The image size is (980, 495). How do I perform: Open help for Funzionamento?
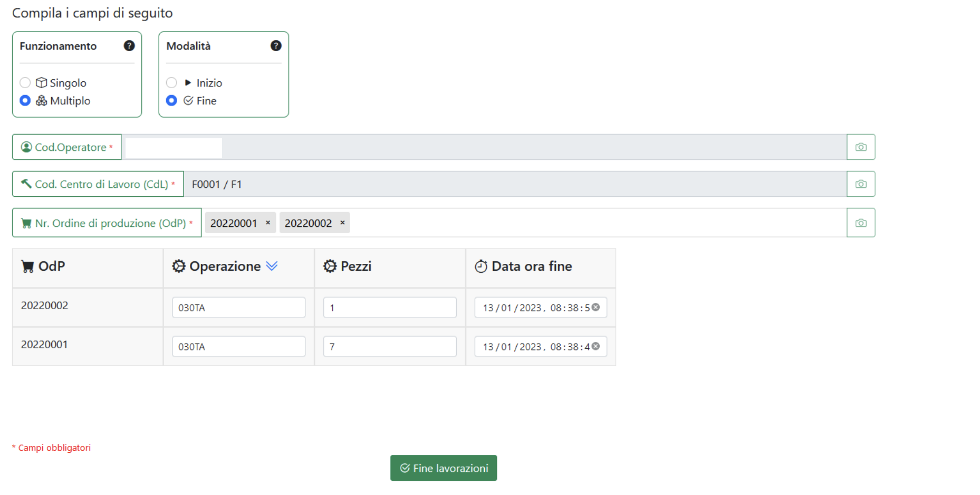click(x=129, y=46)
